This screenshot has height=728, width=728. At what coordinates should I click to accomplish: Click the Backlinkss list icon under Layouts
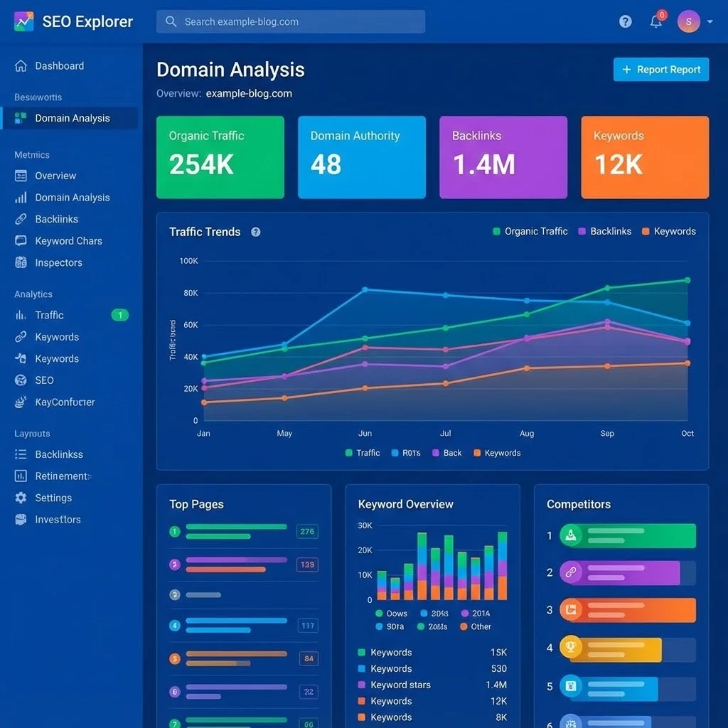pos(21,454)
